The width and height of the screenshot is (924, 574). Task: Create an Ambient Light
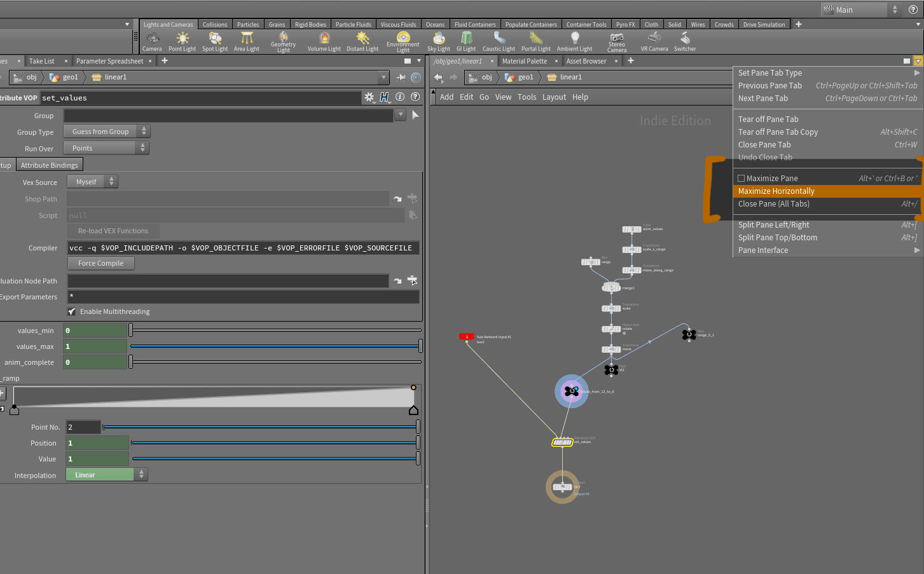pyautogui.click(x=575, y=42)
